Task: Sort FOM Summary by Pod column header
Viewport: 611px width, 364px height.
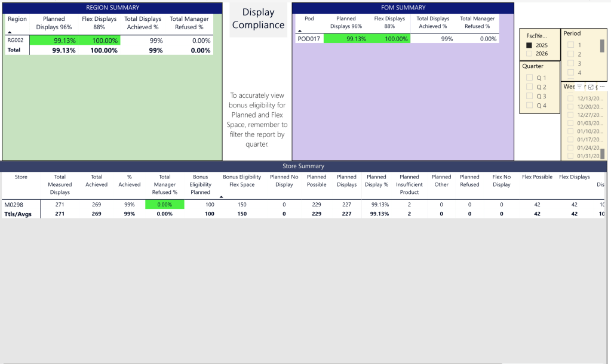Action: point(309,18)
